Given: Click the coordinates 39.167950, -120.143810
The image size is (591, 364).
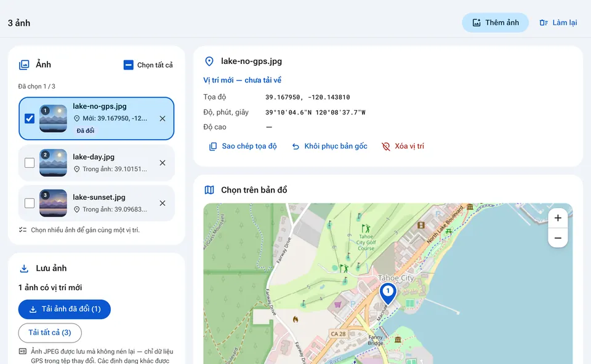Looking at the screenshot, I should click(x=308, y=97).
